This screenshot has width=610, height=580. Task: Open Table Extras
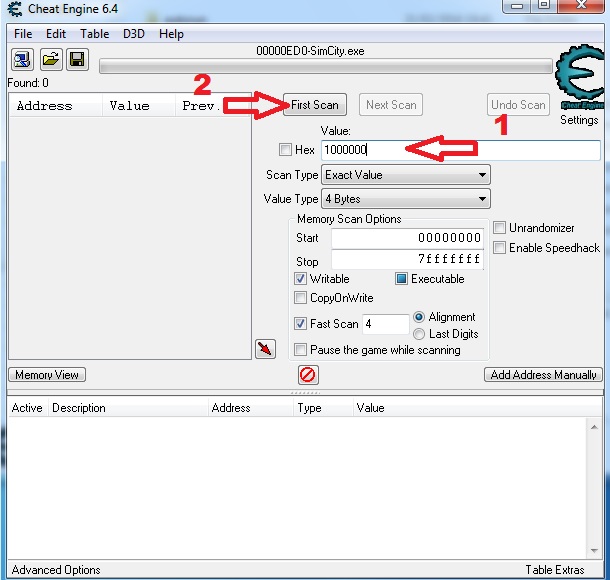pyautogui.click(x=555, y=570)
